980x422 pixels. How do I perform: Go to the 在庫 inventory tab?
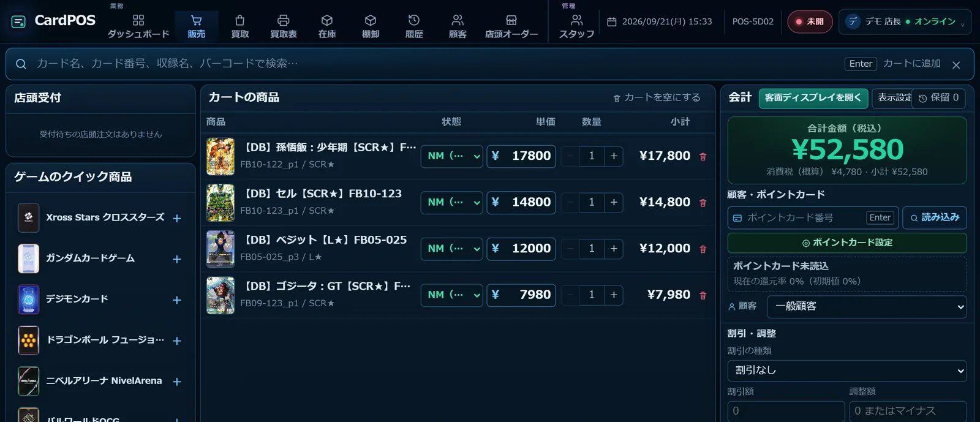[x=327, y=26]
